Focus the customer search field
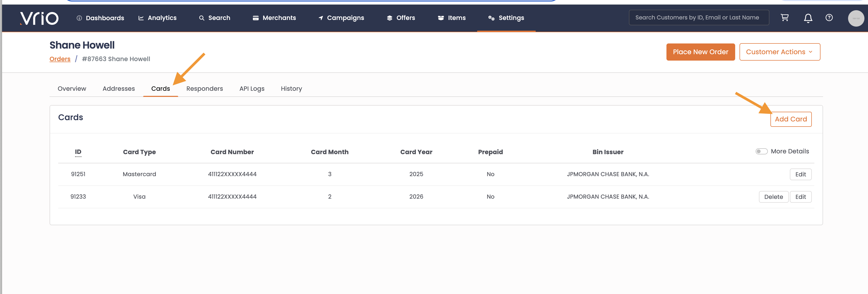This screenshot has height=294, width=868. click(698, 18)
